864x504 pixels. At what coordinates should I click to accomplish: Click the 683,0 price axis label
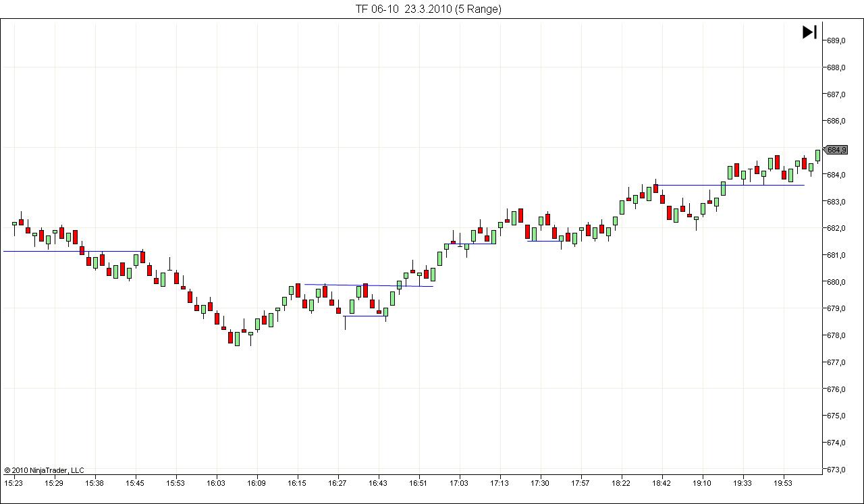[836, 202]
